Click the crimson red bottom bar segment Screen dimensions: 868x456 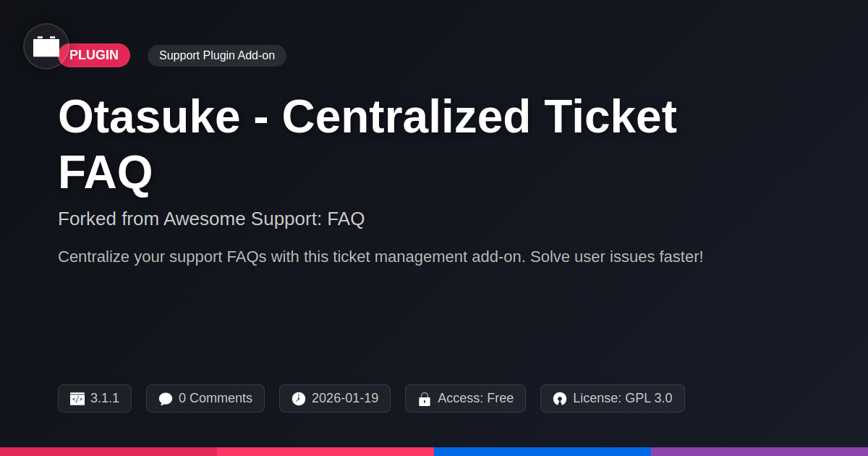109,451
